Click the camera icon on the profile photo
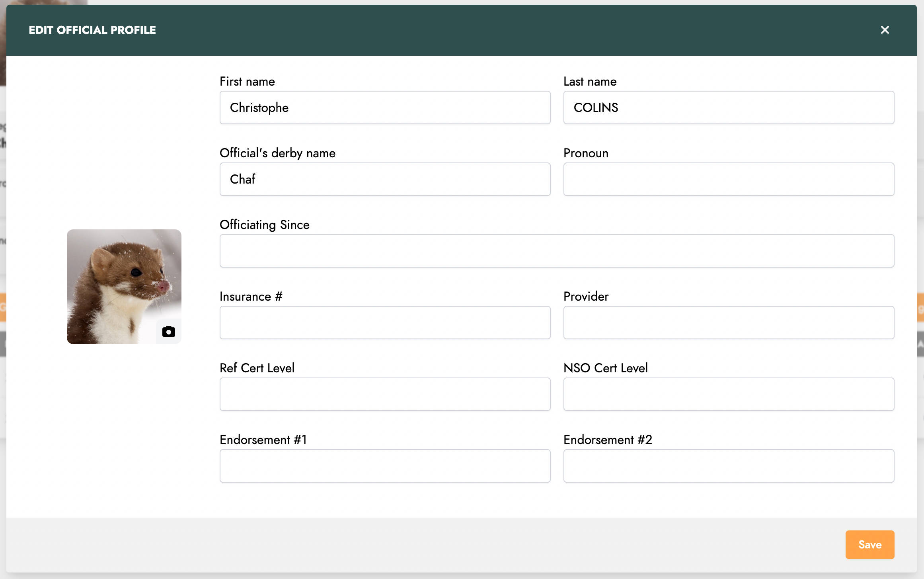The width and height of the screenshot is (924, 579). (169, 331)
